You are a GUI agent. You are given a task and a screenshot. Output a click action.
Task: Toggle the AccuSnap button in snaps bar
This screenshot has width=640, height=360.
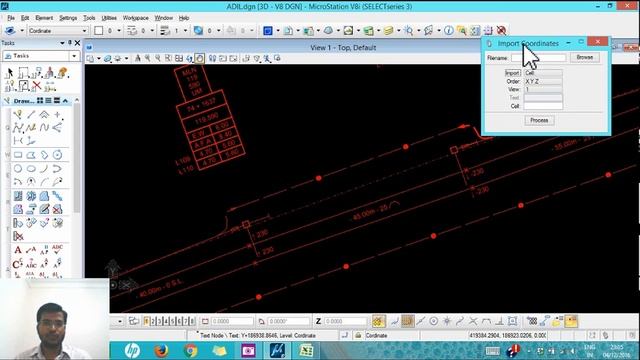click(378, 321)
